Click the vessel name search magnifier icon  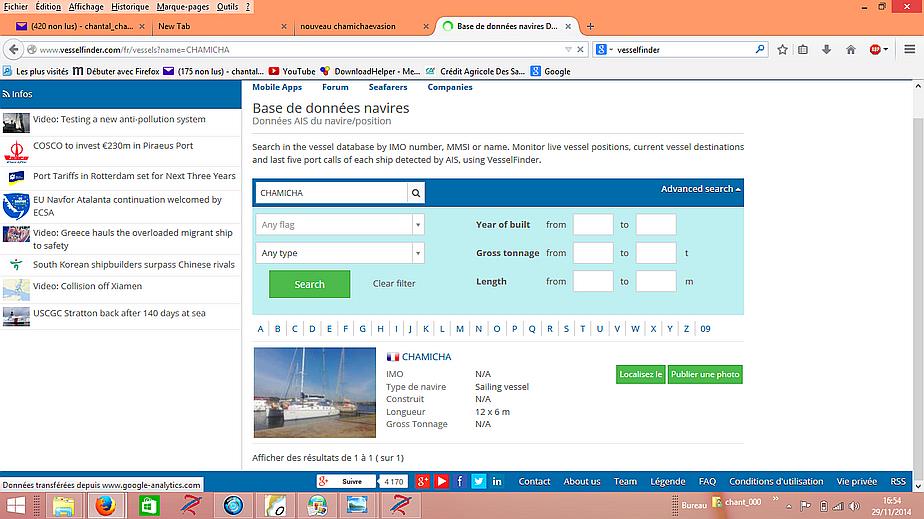coord(416,192)
